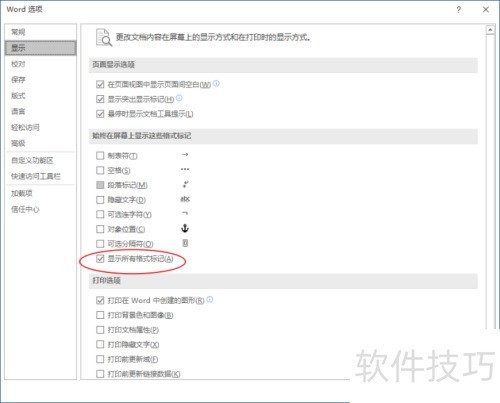
Task: Enable the 对象位置 checkbox
Action: coord(100,229)
